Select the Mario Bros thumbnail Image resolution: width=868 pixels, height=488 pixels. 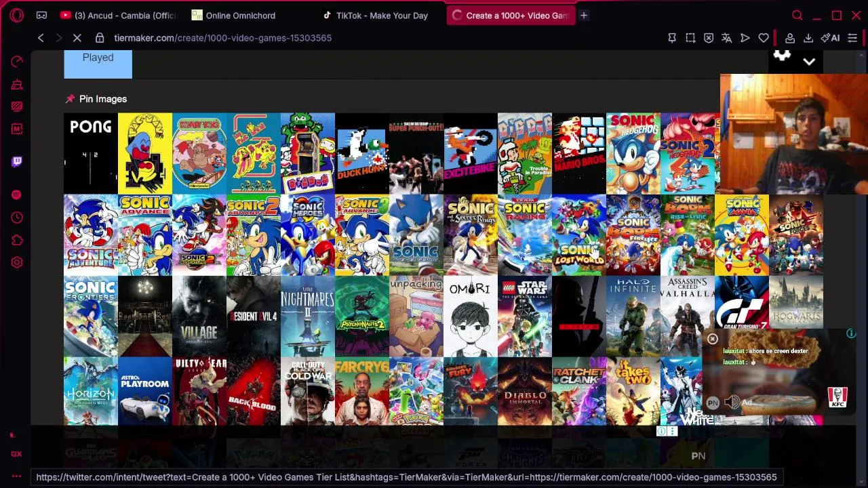[x=579, y=154]
